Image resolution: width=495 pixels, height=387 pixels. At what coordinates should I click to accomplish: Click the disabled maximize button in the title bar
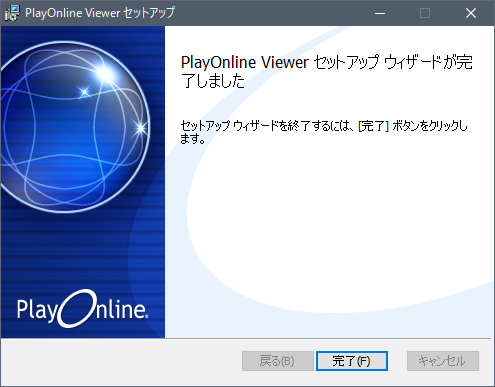pyautogui.click(x=425, y=13)
